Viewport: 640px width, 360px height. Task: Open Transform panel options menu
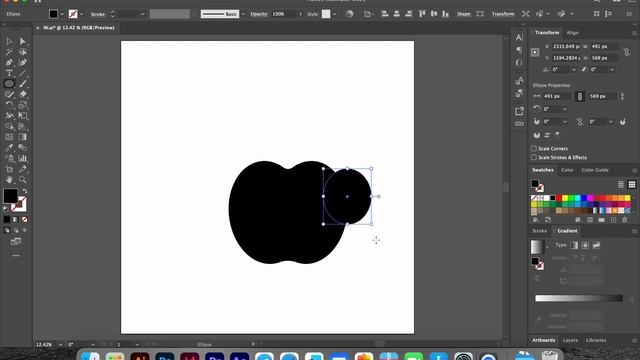pos(634,33)
